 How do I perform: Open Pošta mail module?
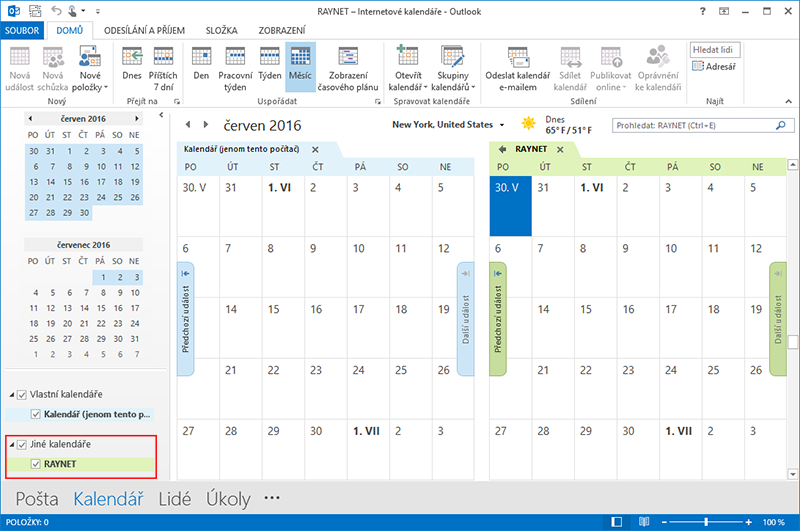(x=37, y=498)
